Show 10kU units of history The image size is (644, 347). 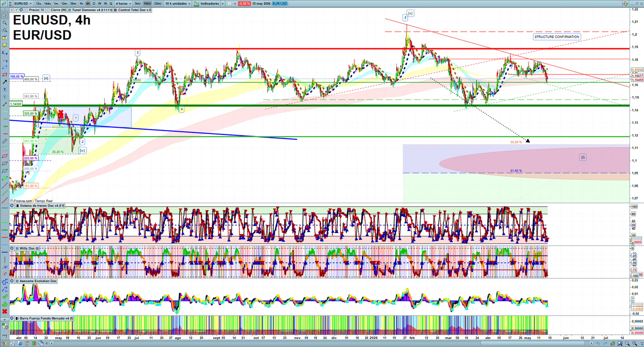click(x=147, y=4)
